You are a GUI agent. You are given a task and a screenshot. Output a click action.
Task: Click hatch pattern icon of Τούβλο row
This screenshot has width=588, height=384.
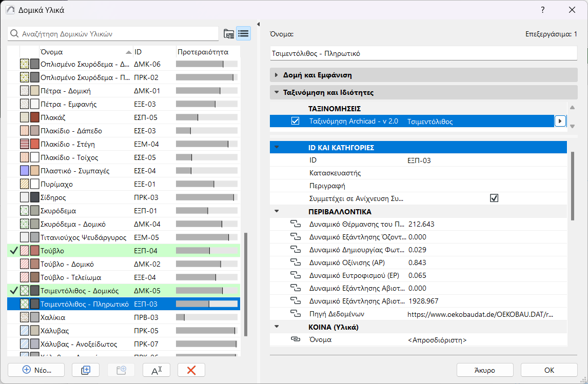coord(25,251)
